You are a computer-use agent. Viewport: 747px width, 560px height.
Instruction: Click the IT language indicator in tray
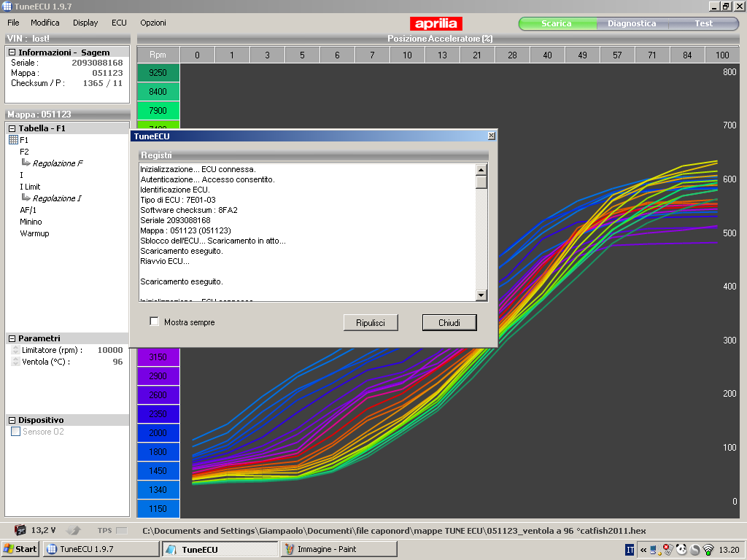tap(630, 550)
